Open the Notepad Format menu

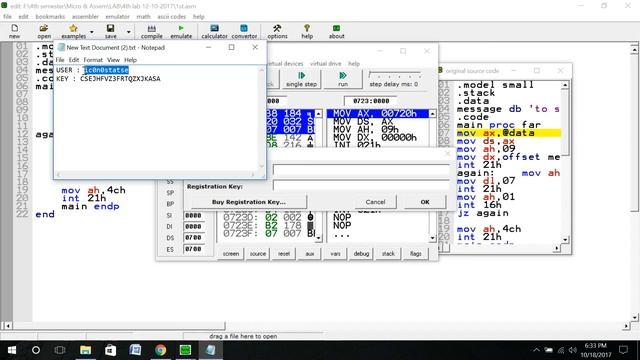point(93,60)
